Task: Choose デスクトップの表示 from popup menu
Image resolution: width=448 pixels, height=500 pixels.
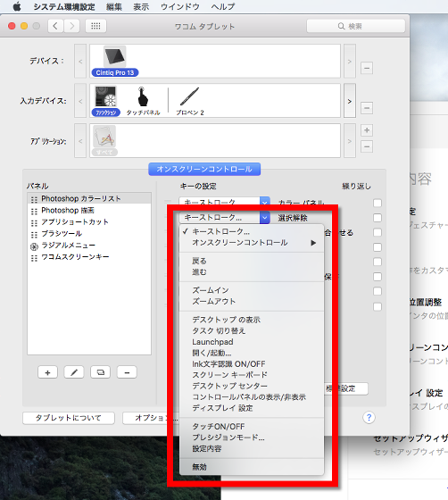Action: click(252, 320)
